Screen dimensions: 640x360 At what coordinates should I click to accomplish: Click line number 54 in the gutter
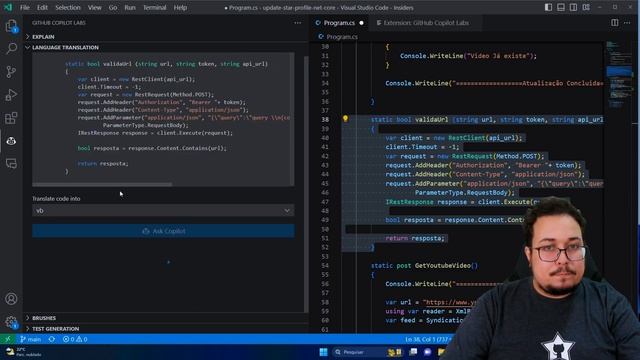[325, 266]
